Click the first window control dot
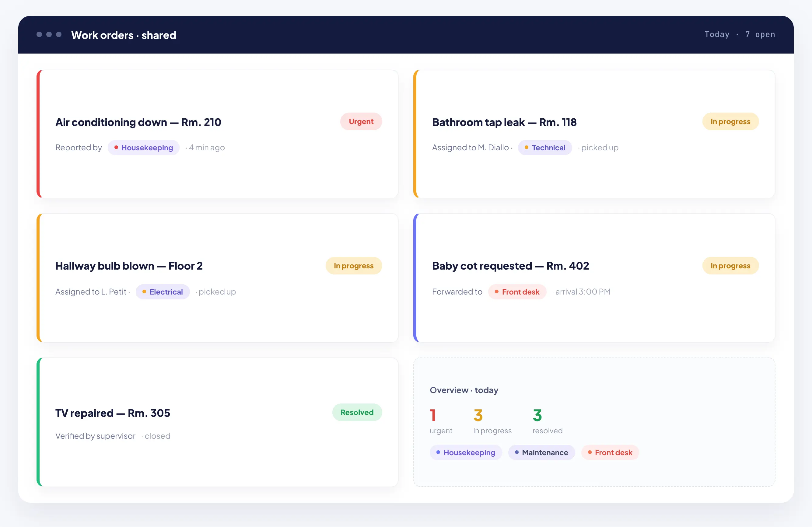Screen dimensions: 812x527 click(39, 34)
